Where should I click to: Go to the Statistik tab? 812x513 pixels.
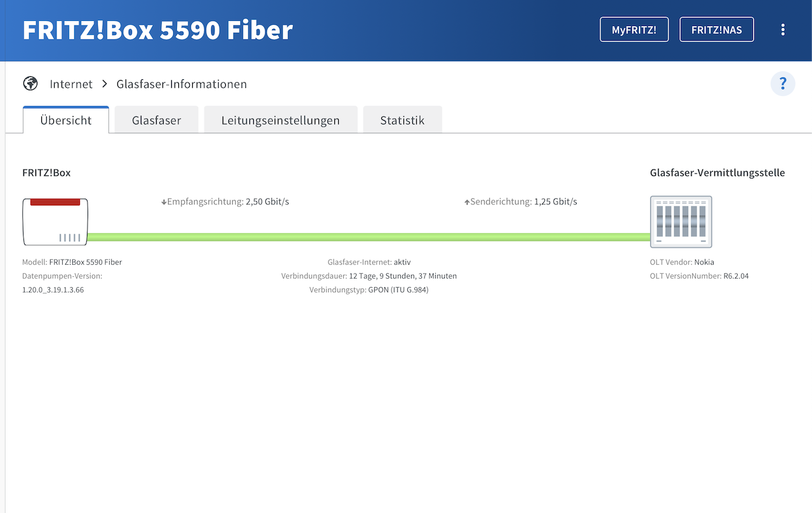[x=402, y=120]
